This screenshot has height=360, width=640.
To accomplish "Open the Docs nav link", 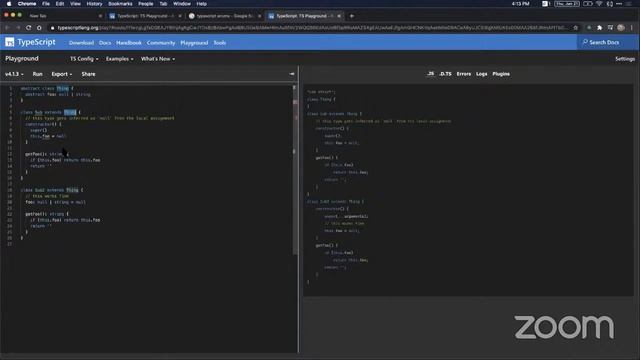I will click(105, 42).
